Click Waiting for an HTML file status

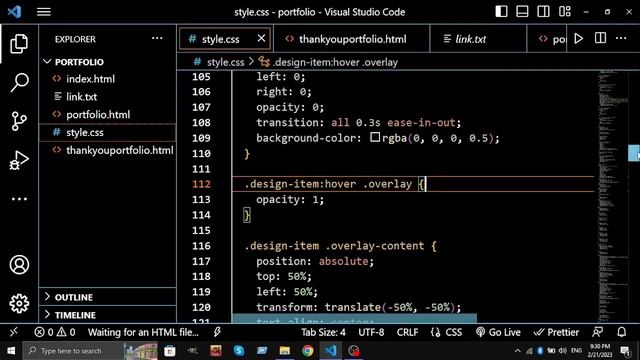[143, 332]
